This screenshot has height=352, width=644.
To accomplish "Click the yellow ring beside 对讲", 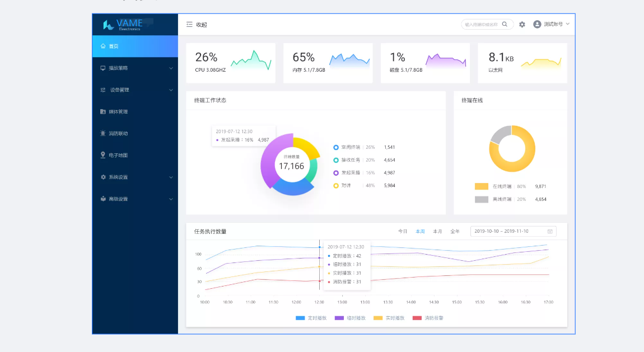I will [x=336, y=185].
